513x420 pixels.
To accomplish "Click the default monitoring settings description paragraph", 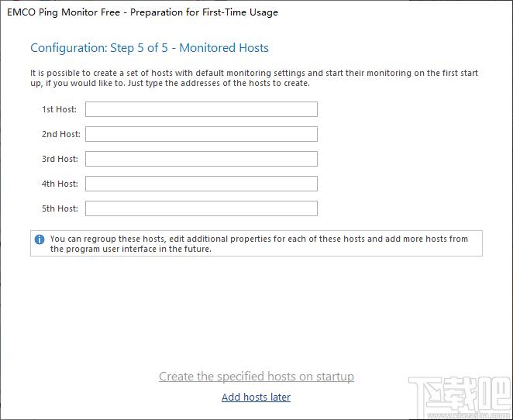I will (x=254, y=77).
